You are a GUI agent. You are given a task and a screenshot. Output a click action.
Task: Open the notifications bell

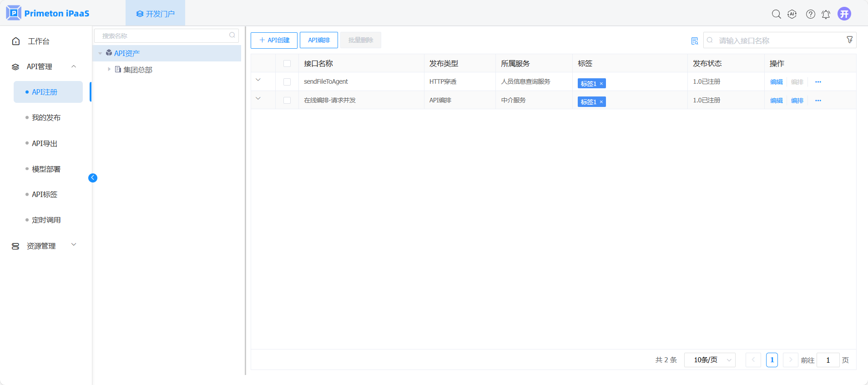[x=826, y=15]
